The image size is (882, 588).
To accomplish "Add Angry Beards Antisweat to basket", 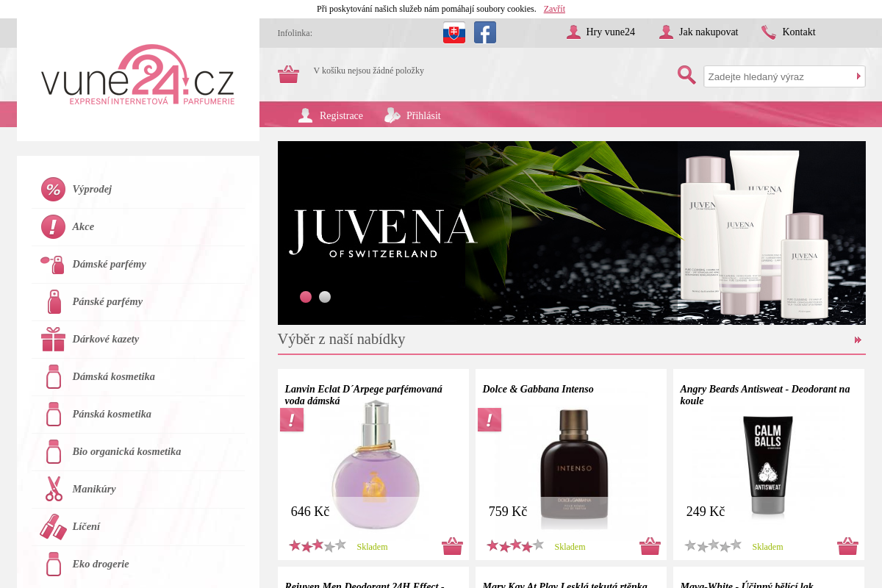I will coord(847,546).
